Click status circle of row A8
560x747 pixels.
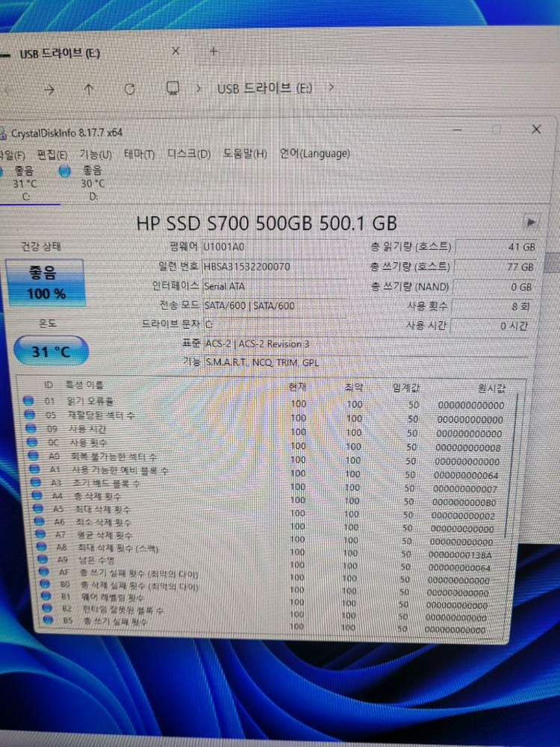(42, 547)
